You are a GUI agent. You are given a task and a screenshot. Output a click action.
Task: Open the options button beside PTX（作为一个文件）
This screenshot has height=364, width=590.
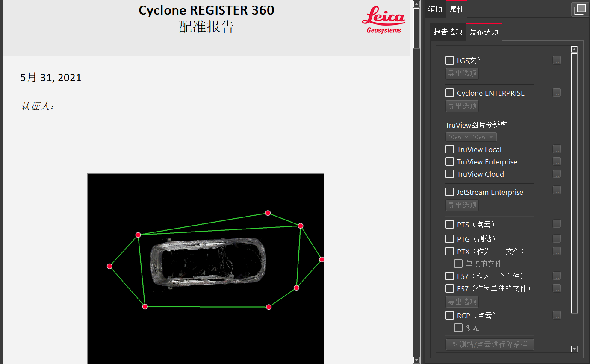tap(557, 251)
